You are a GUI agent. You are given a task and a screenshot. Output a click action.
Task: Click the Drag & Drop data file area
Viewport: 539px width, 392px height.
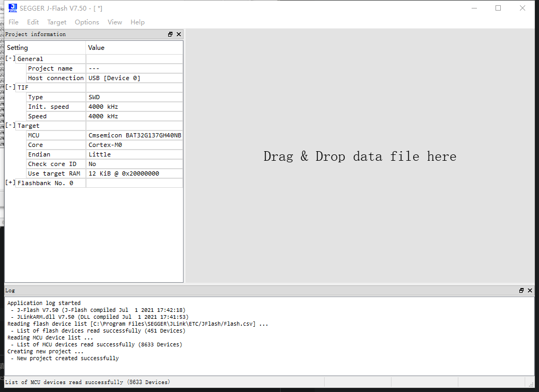[360, 156]
